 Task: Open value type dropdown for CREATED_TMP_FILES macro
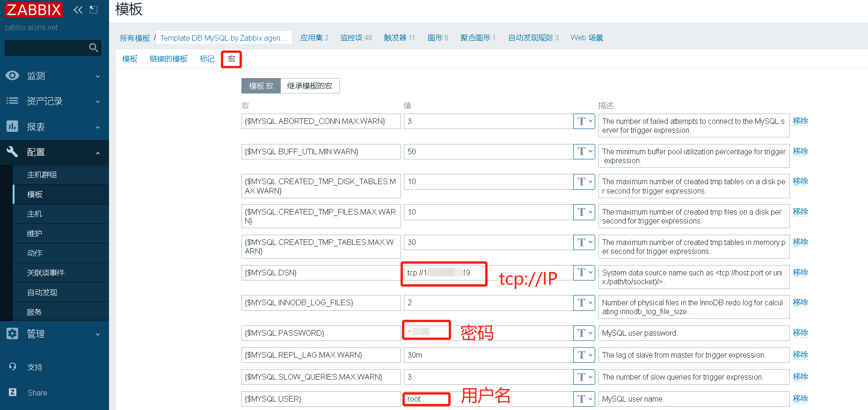[x=584, y=212]
